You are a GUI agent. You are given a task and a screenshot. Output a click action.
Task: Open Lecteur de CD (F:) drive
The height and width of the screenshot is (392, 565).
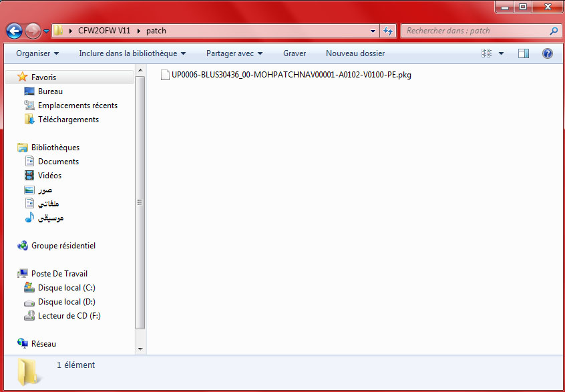click(69, 316)
